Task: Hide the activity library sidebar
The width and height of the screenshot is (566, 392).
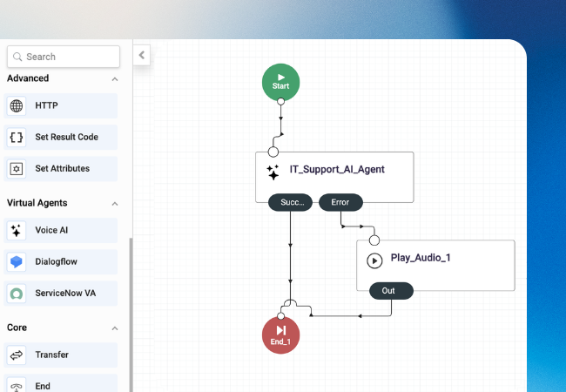Action: click(141, 55)
